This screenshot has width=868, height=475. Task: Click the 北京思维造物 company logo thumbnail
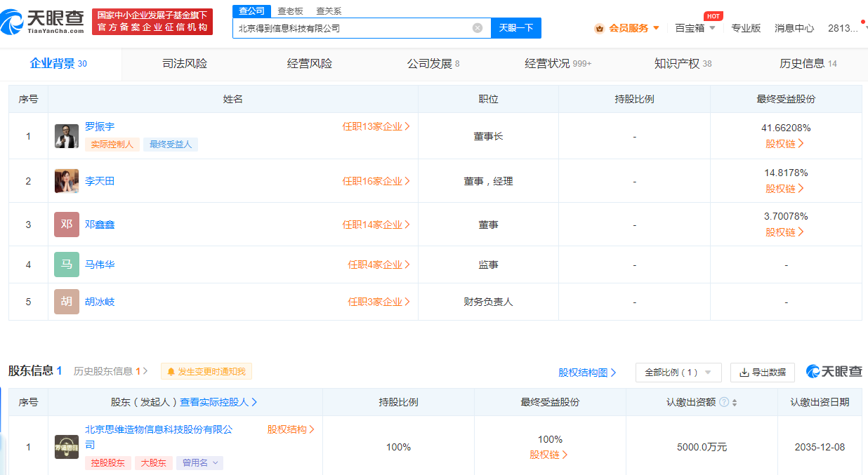pos(66,446)
